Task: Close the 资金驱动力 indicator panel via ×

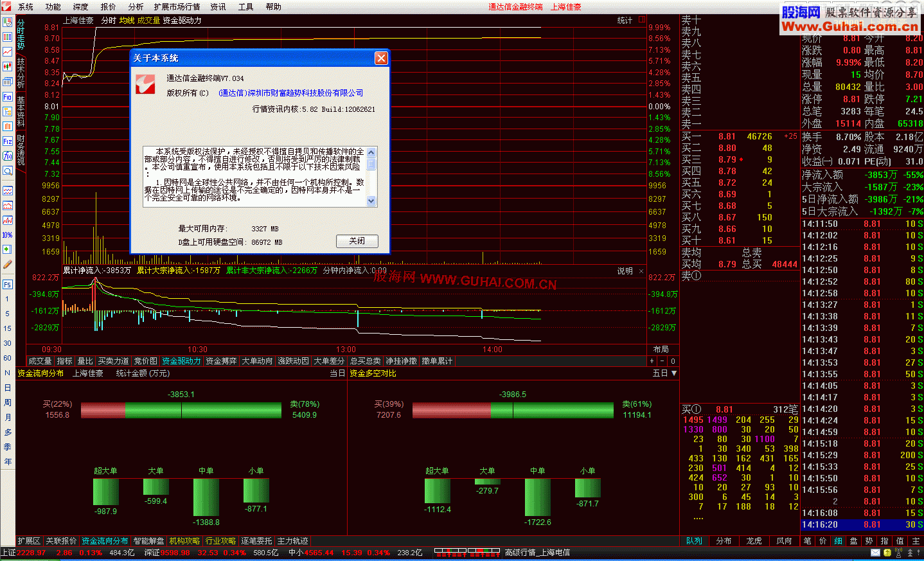Action: tap(641, 271)
